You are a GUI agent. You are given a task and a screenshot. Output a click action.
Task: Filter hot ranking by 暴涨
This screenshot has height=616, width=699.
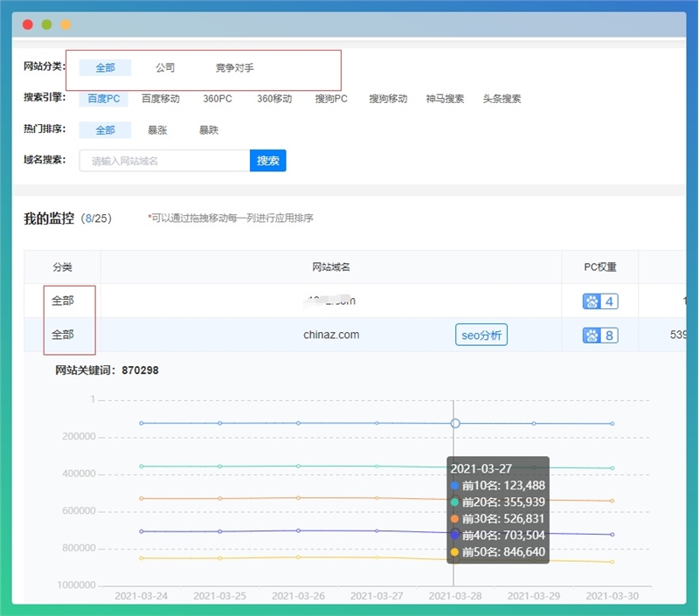point(157,130)
